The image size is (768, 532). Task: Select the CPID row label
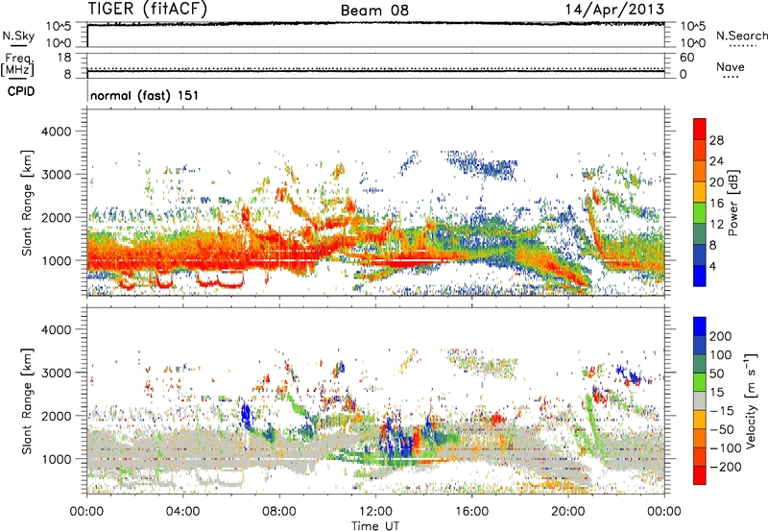21,91
